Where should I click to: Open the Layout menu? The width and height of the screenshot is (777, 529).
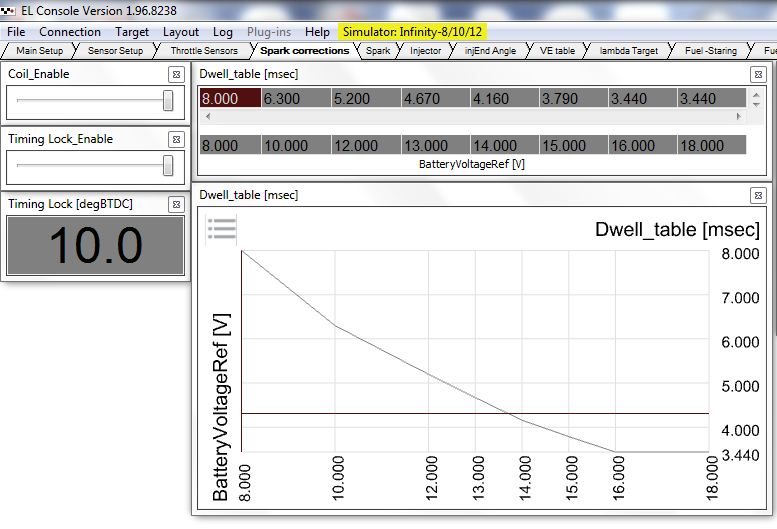pos(181,32)
